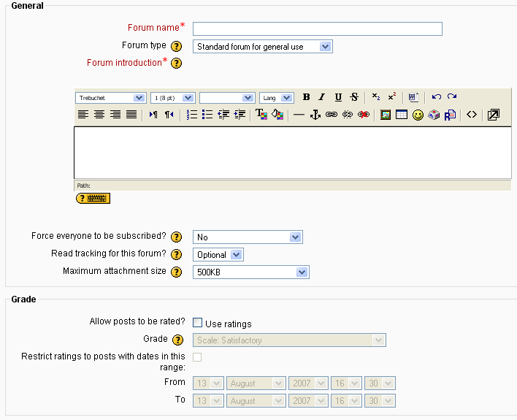
Task: Click the keyboard shortcuts help button
Action: point(93,198)
